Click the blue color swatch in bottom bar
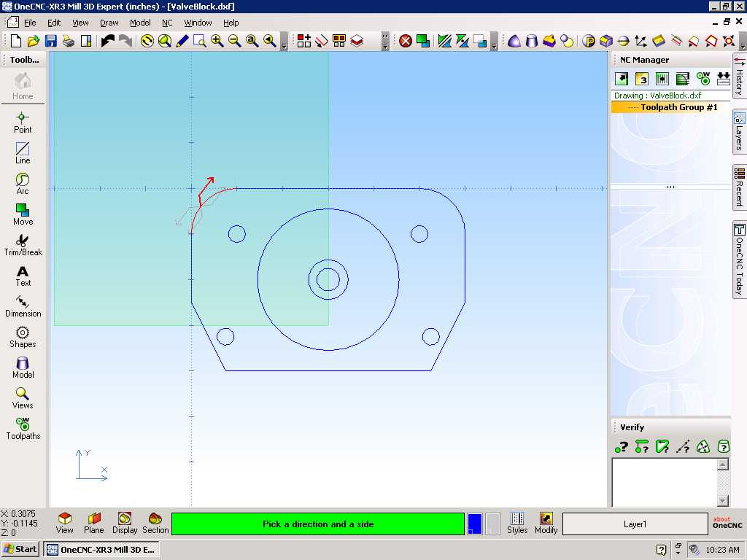The height and width of the screenshot is (560, 747). tap(474, 524)
